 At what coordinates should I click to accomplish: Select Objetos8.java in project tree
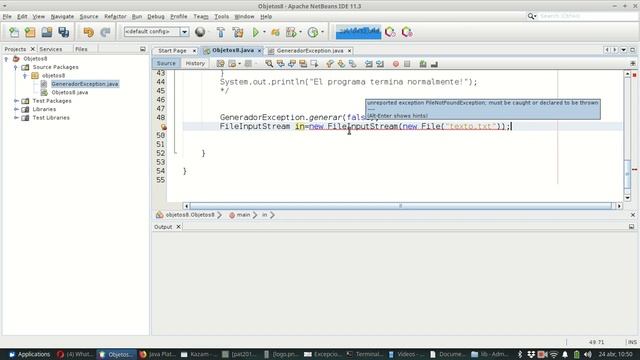pos(70,92)
